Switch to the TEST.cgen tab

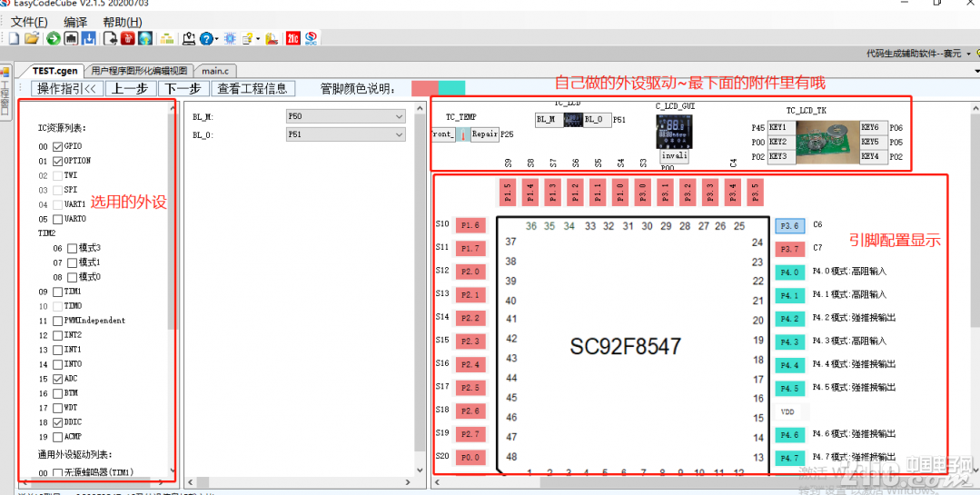[54, 71]
